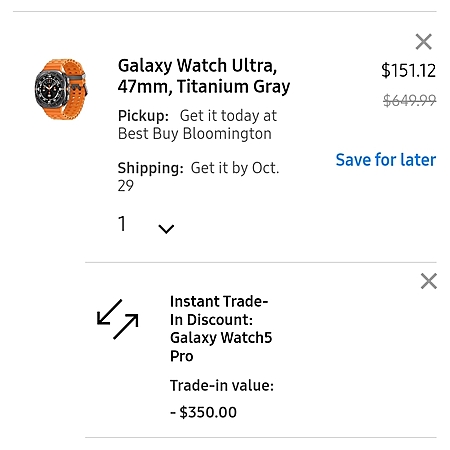Open the Galaxy Watch Ultra product title
Viewport: 450px width, 450px height.
[x=204, y=76]
